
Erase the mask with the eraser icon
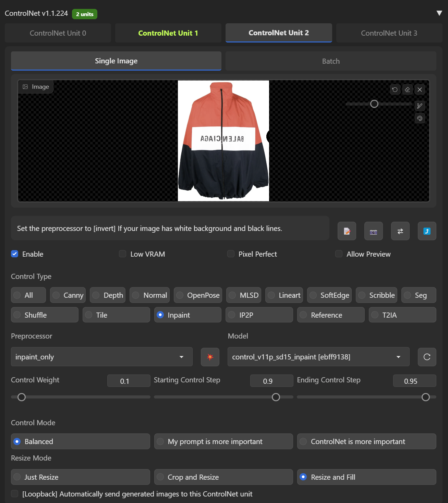(407, 90)
